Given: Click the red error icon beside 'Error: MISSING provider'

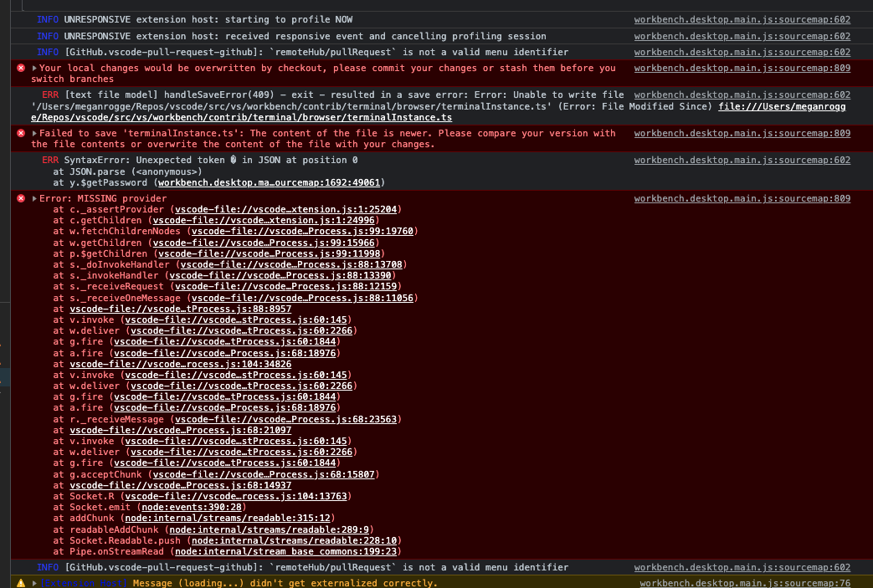Looking at the screenshot, I should click(x=21, y=198).
